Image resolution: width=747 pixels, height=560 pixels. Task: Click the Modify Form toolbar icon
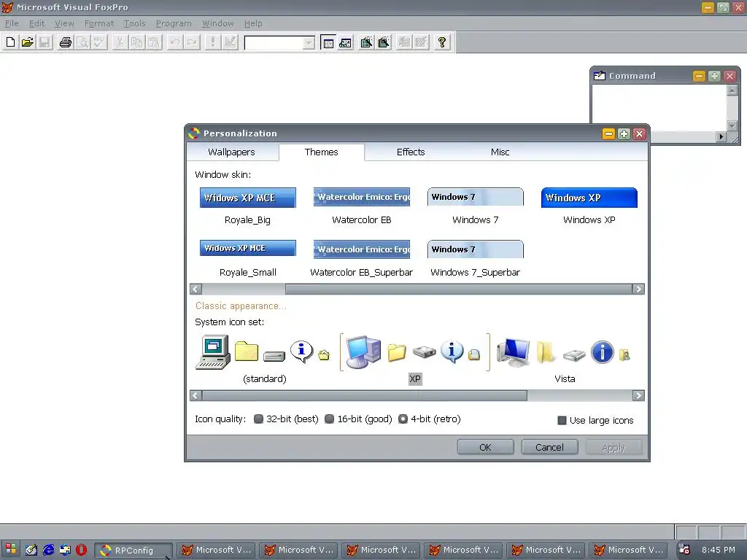pyautogui.click(x=230, y=42)
